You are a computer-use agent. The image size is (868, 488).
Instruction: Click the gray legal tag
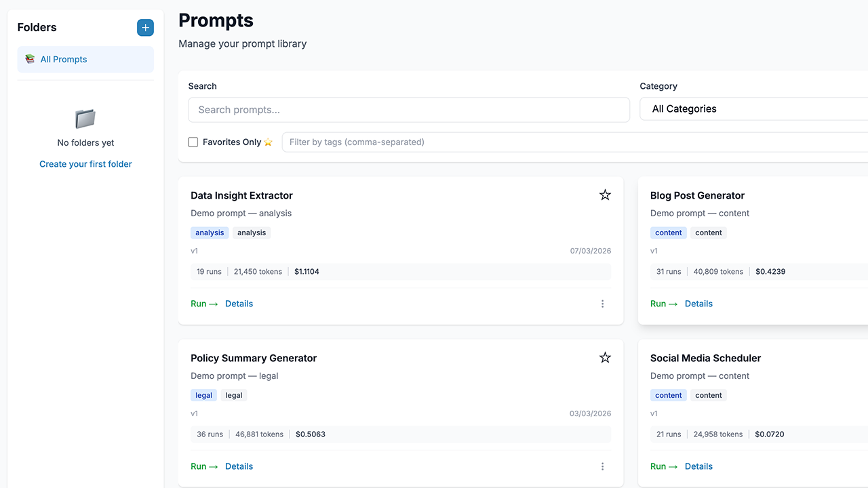tap(234, 395)
